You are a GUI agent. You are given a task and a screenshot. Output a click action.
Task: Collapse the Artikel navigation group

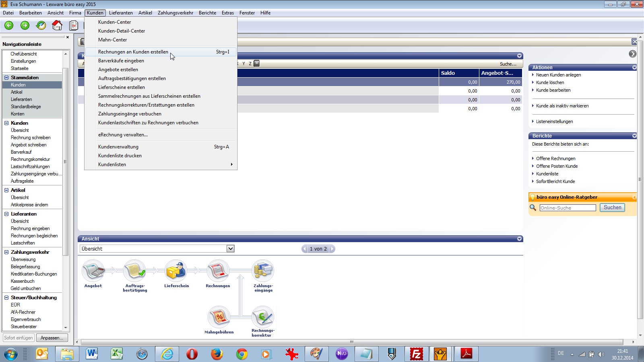pos(6,190)
